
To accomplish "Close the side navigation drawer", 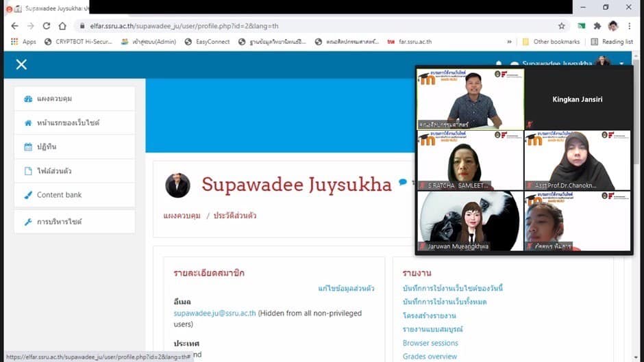I will point(21,64).
